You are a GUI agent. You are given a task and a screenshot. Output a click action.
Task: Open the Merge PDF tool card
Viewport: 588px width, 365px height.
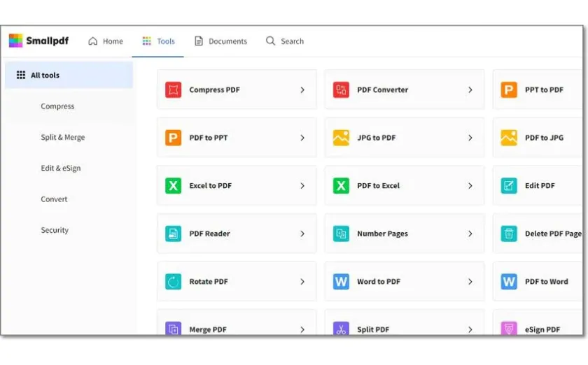pyautogui.click(x=236, y=328)
